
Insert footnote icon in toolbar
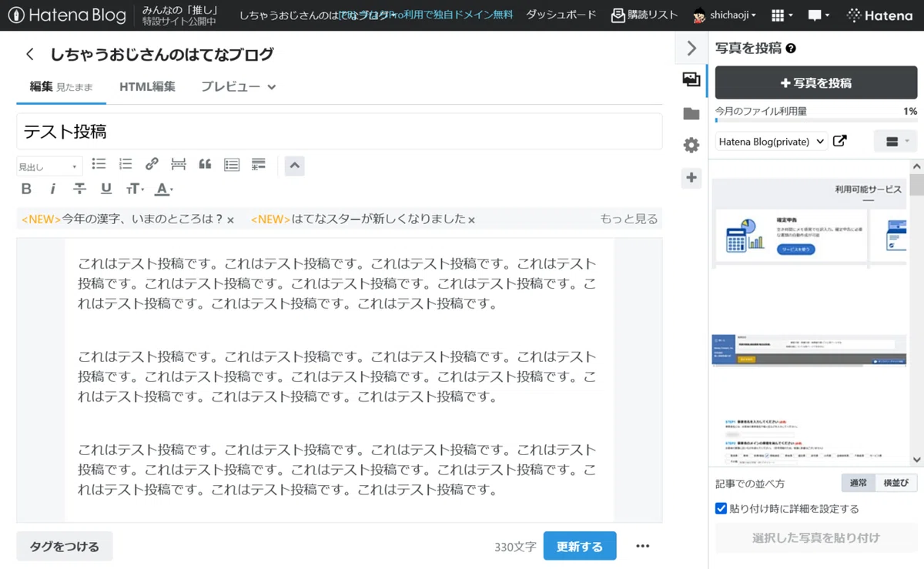tap(259, 164)
